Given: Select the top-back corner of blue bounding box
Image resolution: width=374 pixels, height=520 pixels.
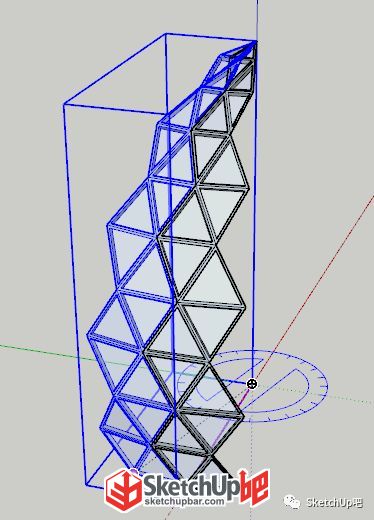Looking at the screenshot, I should point(166,33).
